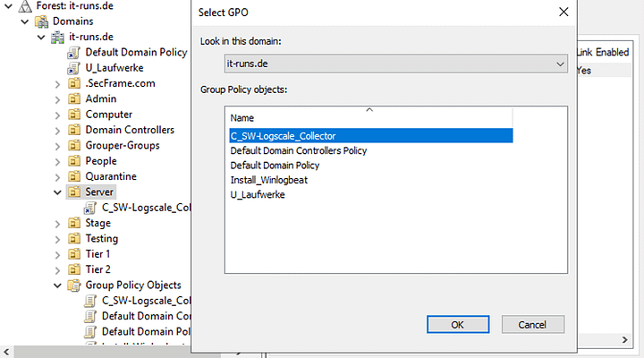
Task: Click the U_Laufwerke GPO link icon
Action: click(73, 68)
